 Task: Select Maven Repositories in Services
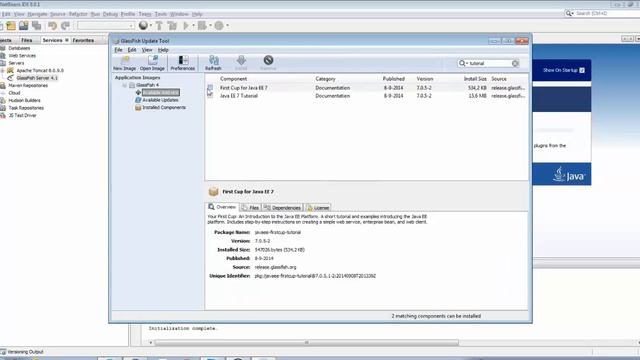(x=28, y=86)
